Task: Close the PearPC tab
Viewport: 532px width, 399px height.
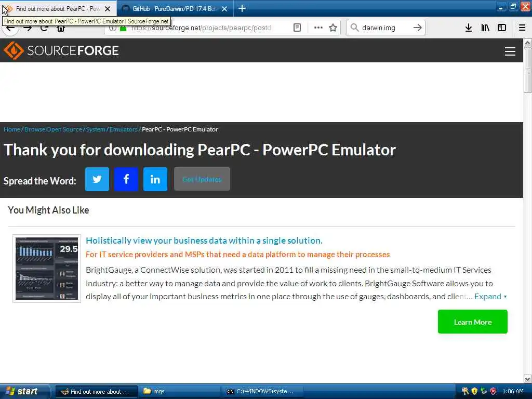Action: [x=108, y=9]
